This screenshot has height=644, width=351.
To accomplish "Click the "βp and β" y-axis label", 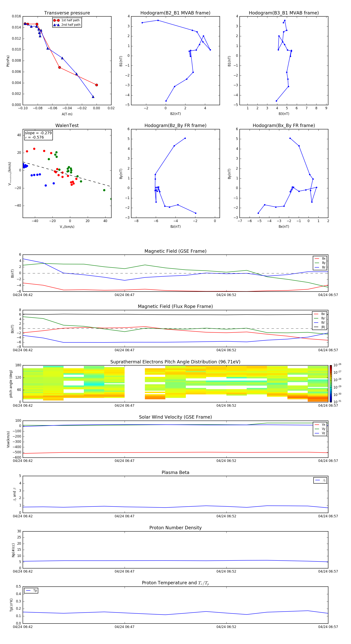I will tap(14, 495).
